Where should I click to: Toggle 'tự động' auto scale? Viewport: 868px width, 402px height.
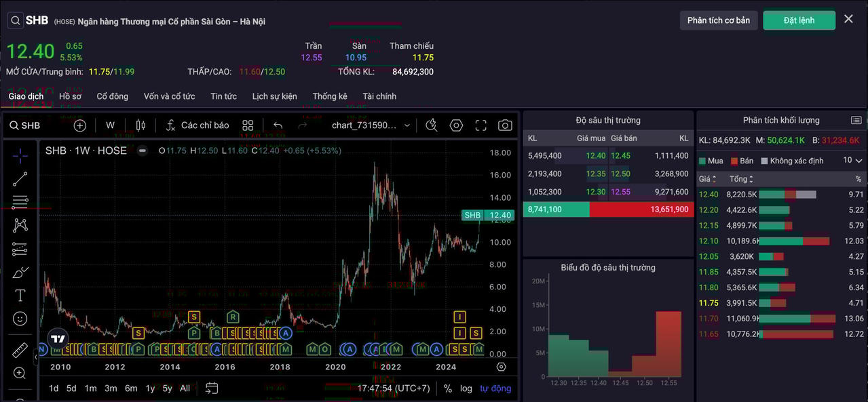tap(495, 388)
